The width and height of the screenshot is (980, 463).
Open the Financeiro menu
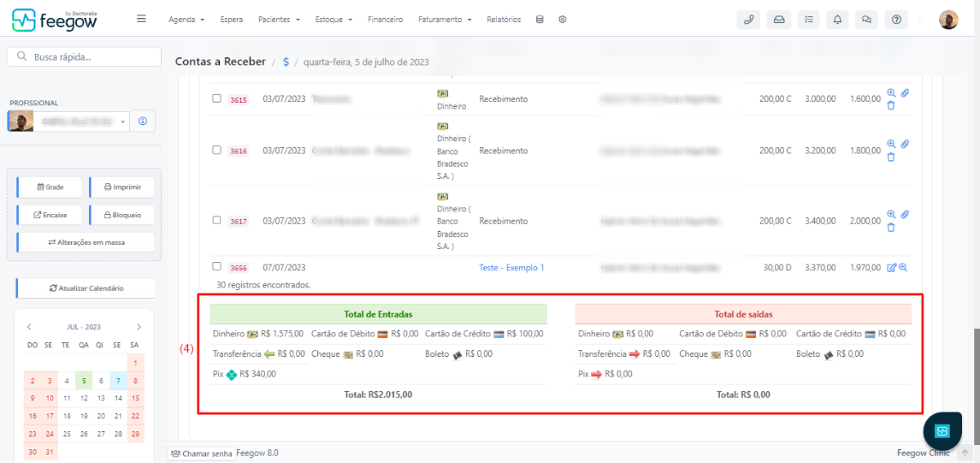(385, 20)
